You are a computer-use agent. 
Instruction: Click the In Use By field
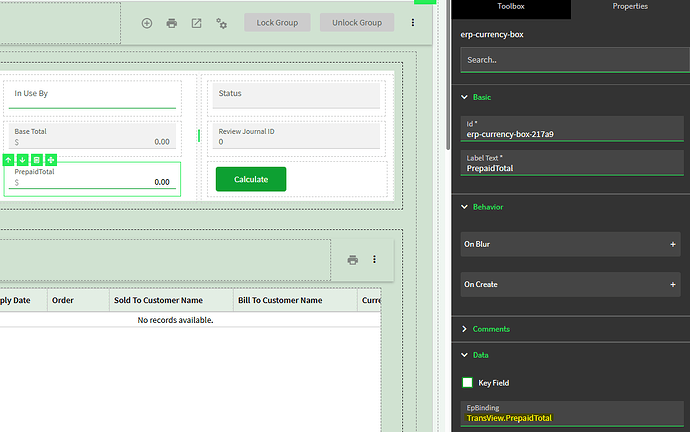click(92, 95)
